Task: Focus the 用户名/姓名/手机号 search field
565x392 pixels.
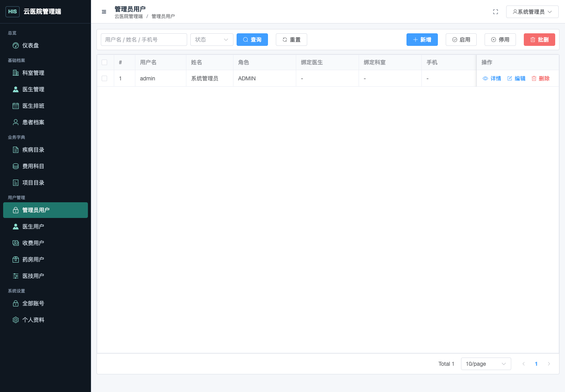Action: 144,40
